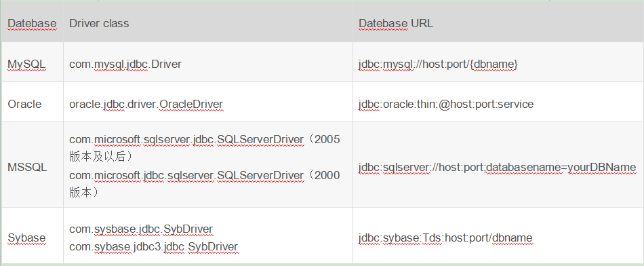Image resolution: width=644 pixels, height=266 pixels.
Task: Click oracle.jdbc.driver.OracleDriver text
Action: tap(146, 104)
